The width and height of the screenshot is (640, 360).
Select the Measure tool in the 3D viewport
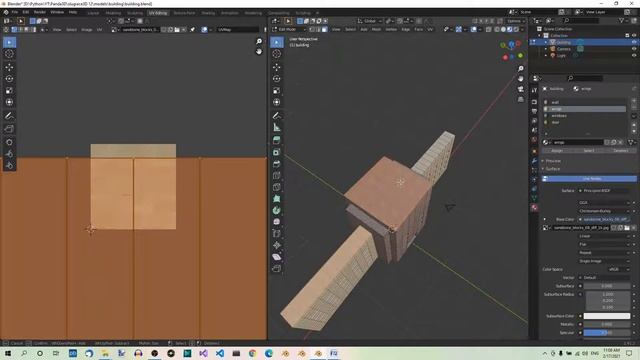[x=277, y=127]
